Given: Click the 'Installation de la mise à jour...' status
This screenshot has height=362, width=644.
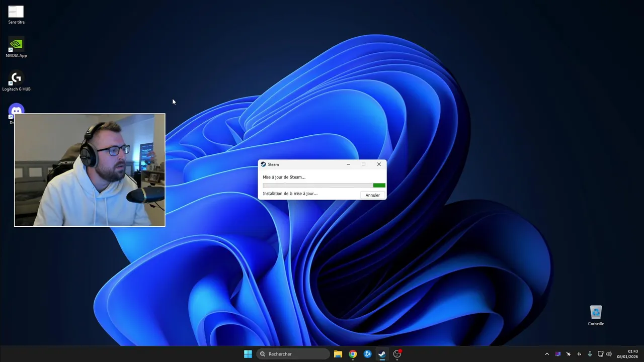Looking at the screenshot, I should coord(290,194).
